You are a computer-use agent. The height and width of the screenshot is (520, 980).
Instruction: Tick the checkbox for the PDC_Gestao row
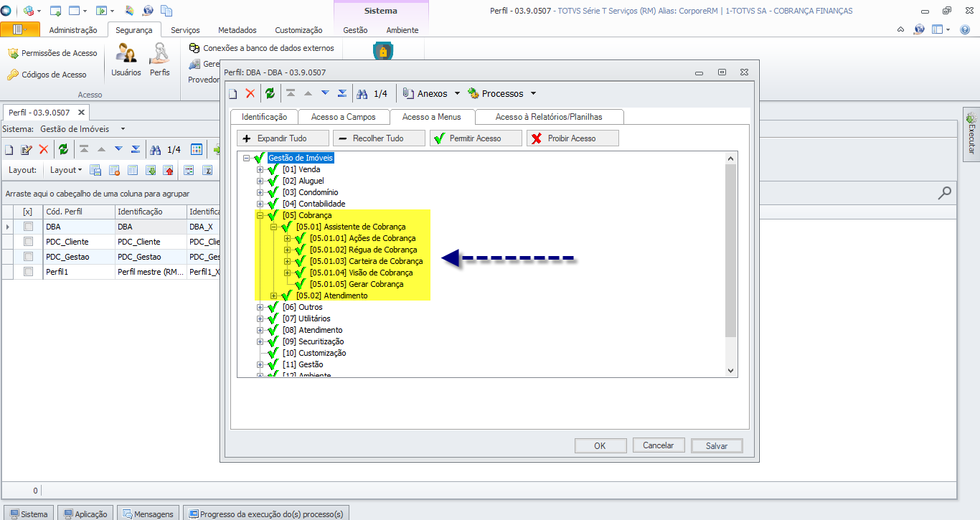[29, 257]
